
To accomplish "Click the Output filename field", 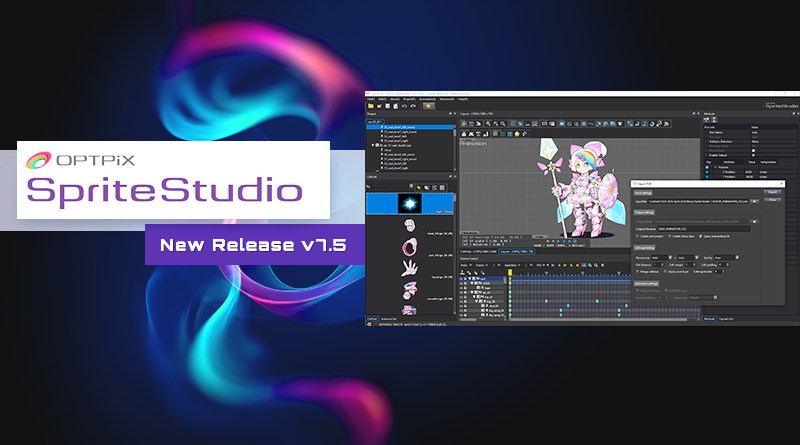I will 704,229.
